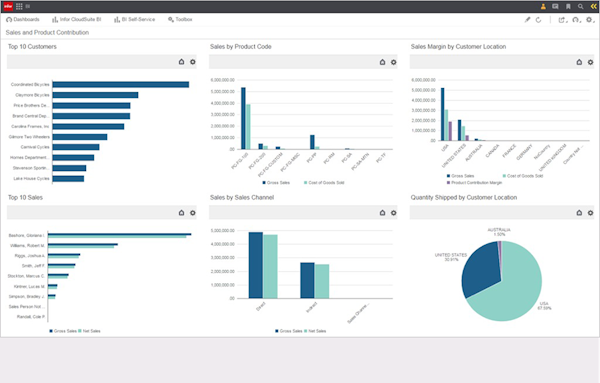Open the user profile icon

(543, 6)
